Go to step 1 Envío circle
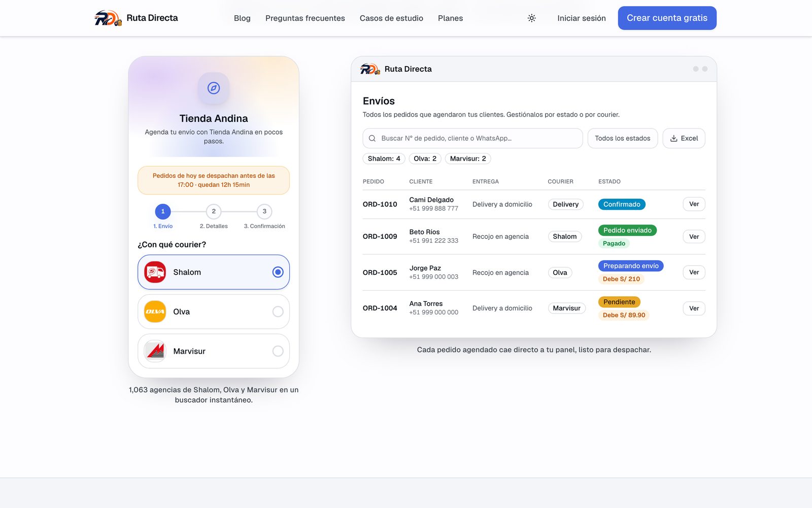Image resolution: width=812 pixels, height=508 pixels. 163,211
